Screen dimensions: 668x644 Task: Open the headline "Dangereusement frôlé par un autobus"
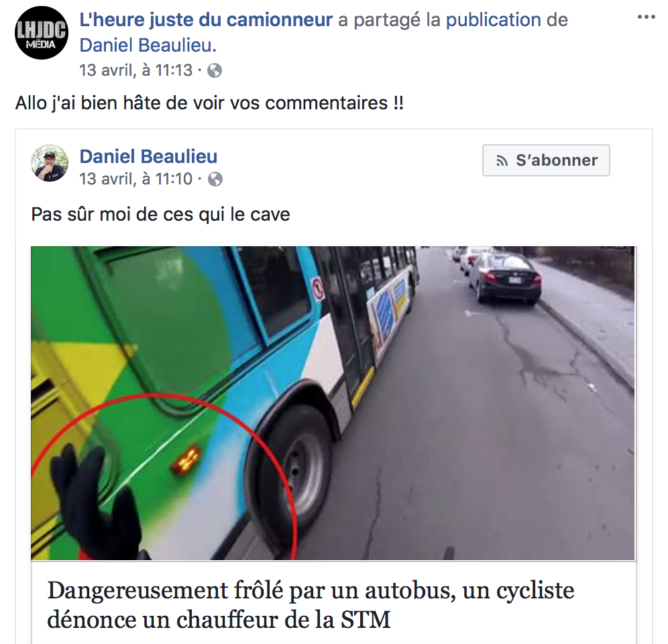coord(249,591)
